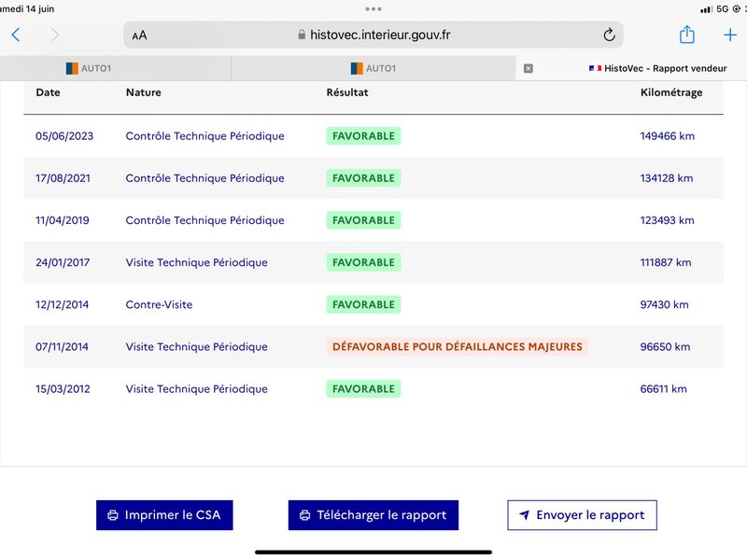This screenshot has height=560, width=747.
Task: Select the HistoVec - Rapport vendeur tab
Action: coord(657,68)
